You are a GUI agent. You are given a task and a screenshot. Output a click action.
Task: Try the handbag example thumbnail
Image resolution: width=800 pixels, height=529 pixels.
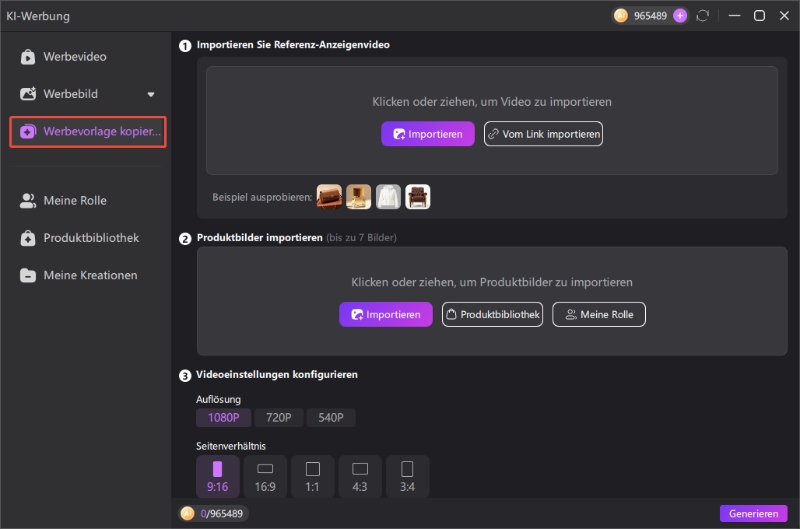[329, 197]
